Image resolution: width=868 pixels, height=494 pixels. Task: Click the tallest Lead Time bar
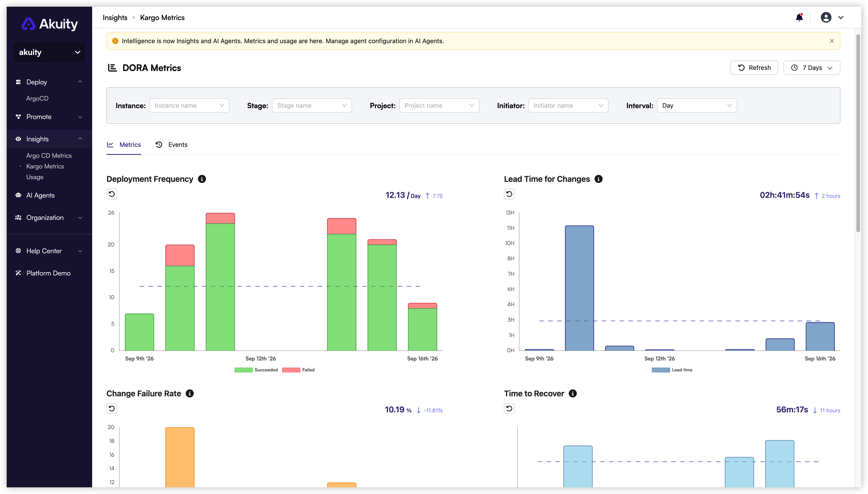[579, 288]
